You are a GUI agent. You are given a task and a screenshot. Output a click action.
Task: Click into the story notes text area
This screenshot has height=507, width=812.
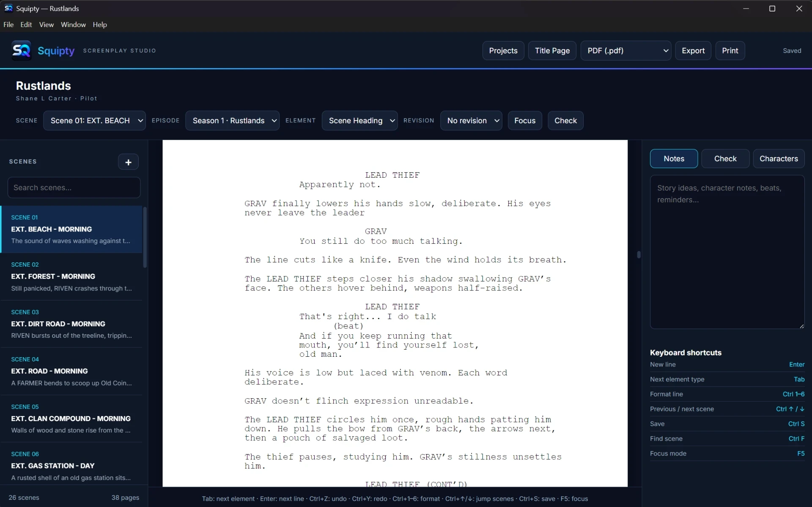pos(727,252)
